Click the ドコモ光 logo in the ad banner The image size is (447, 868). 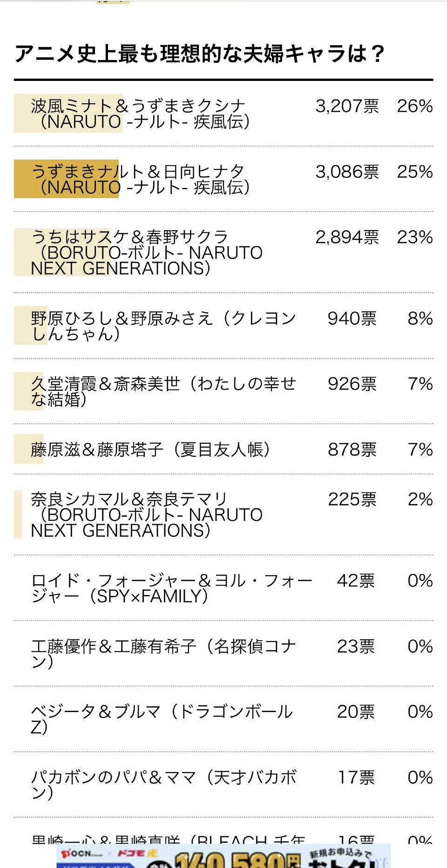coord(138,853)
